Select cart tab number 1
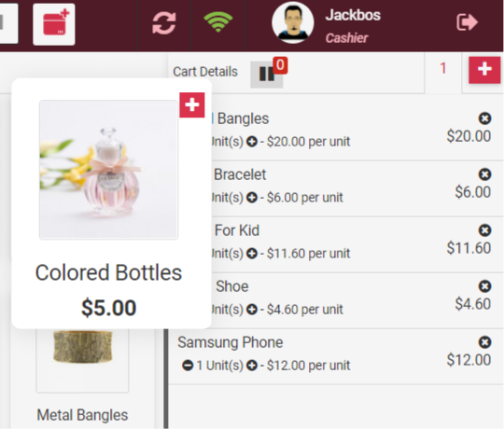 443,68
